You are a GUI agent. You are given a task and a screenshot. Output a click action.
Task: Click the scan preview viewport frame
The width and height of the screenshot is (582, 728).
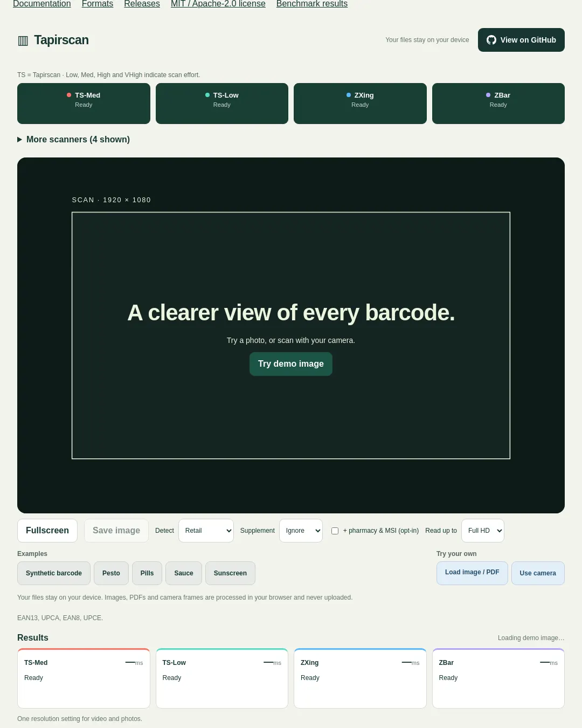click(x=291, y=335)
